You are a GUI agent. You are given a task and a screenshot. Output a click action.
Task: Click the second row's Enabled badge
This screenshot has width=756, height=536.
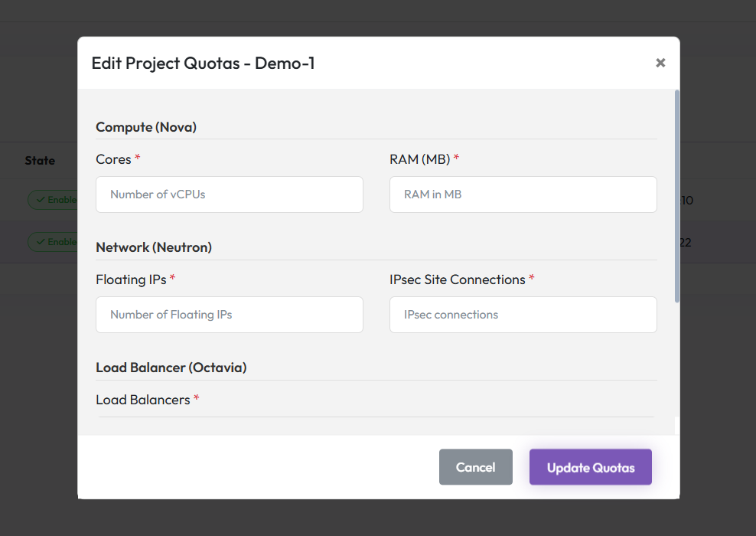pos(54,242)
